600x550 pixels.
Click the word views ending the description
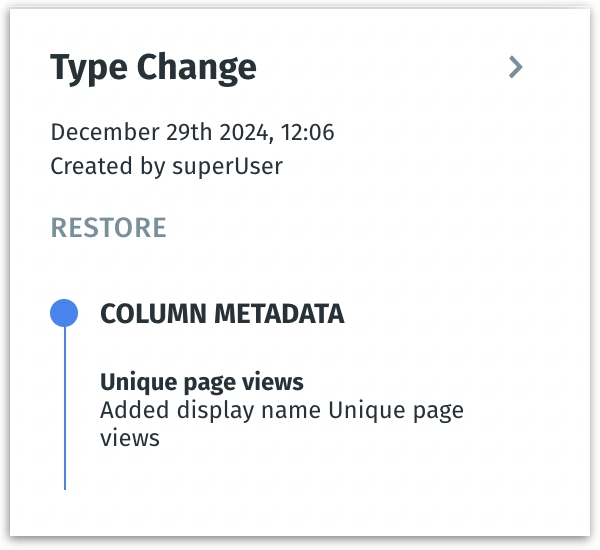pos(130,438)
